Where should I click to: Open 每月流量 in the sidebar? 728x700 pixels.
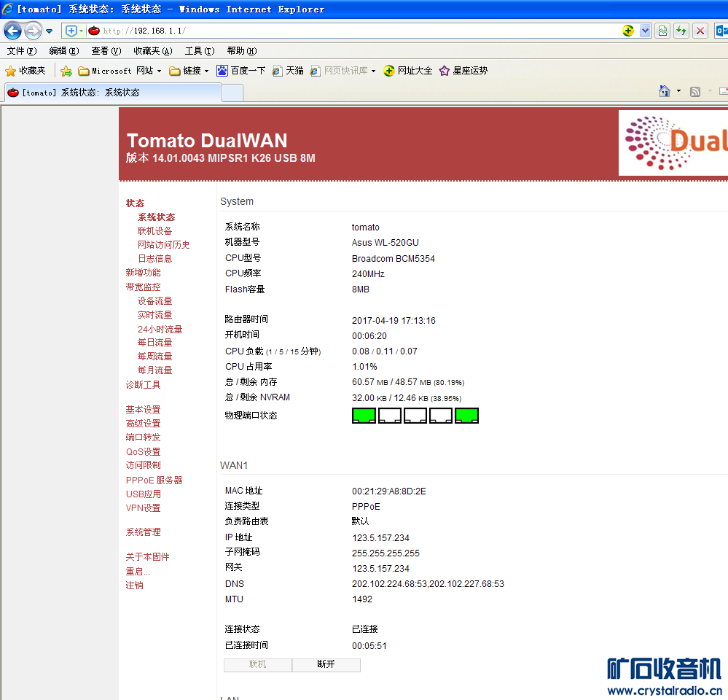154,370
